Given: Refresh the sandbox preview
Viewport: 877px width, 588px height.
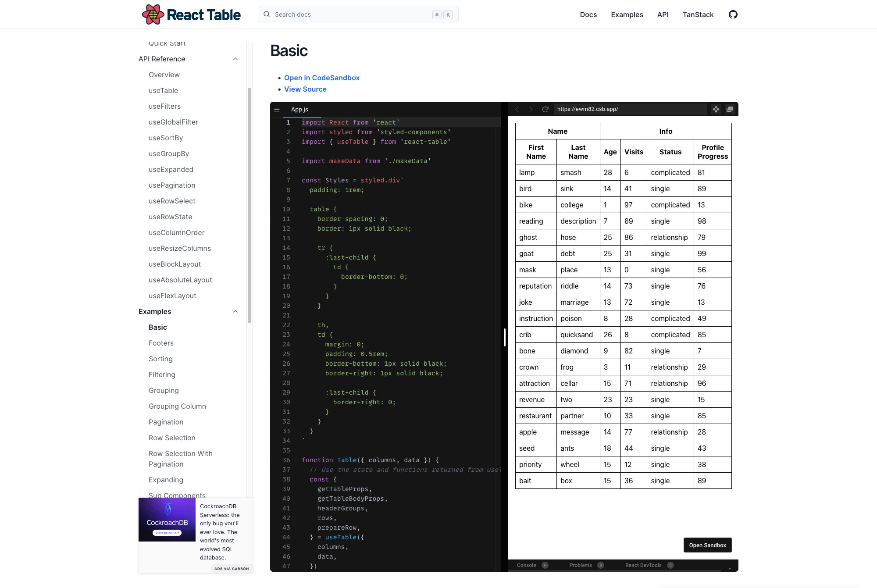Looking at the screenshot, I should (545, 109).
